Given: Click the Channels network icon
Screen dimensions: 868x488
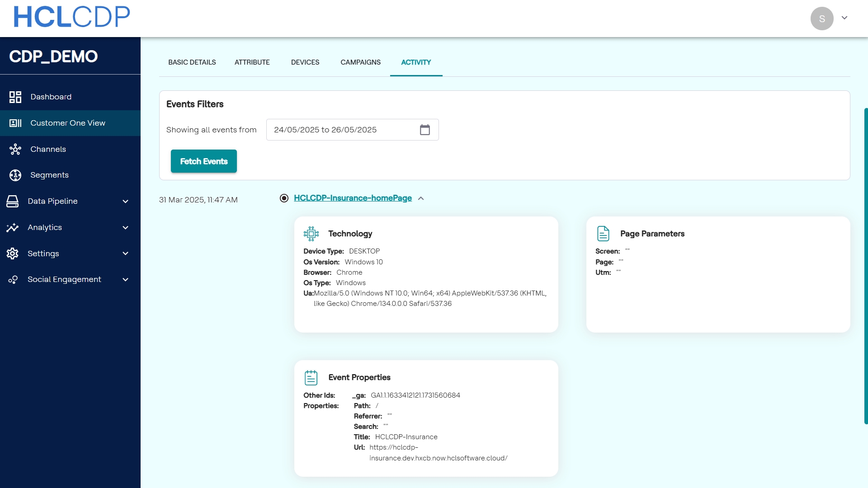Looking at the screenshot, I should (x=15, y=149).
